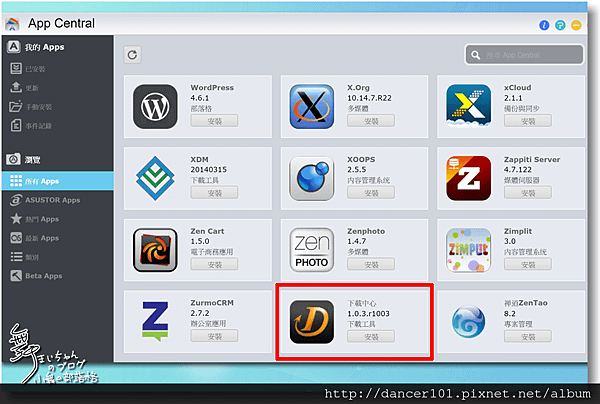Install Download Center 1.0.3.r1003
Viewport: 600px width, 404px height.
(371, 337)
